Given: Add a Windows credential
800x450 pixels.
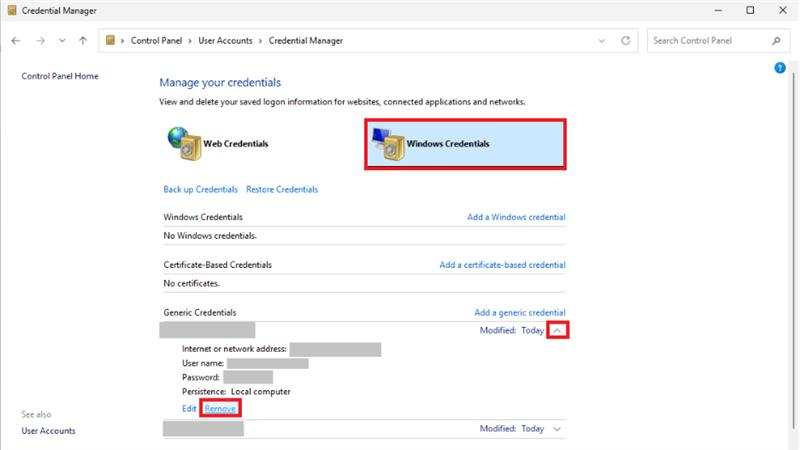Looking at the screenshot, I should (x=516, y=217).
